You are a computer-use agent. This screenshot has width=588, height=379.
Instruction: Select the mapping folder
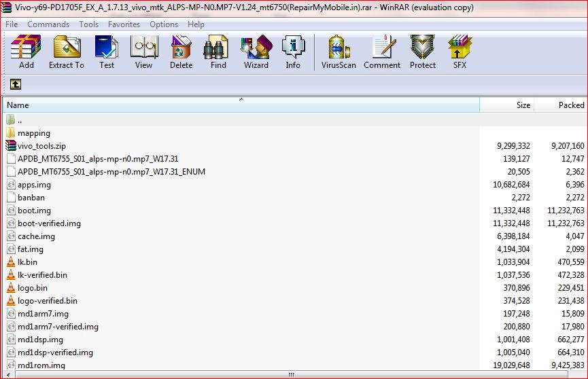point(33,133)
